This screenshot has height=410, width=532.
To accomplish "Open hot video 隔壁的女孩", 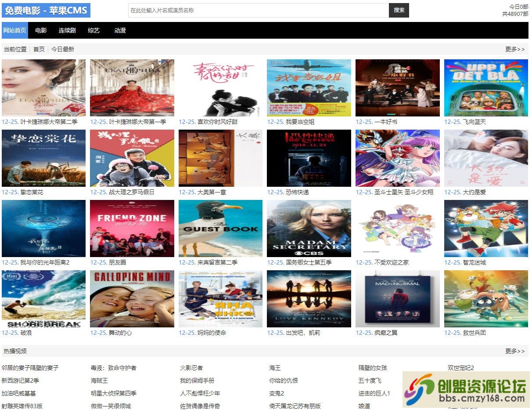I will click(x=373, y=368).
